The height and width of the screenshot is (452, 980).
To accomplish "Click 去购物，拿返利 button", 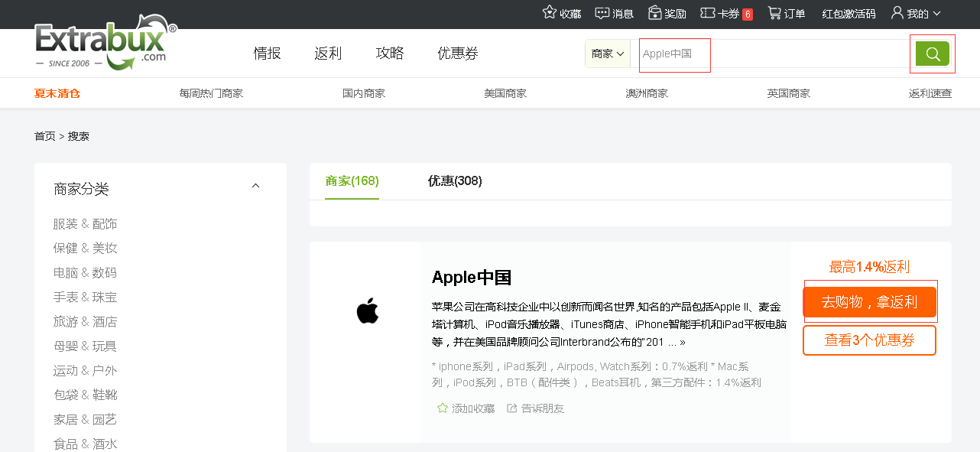I will 869,301.
